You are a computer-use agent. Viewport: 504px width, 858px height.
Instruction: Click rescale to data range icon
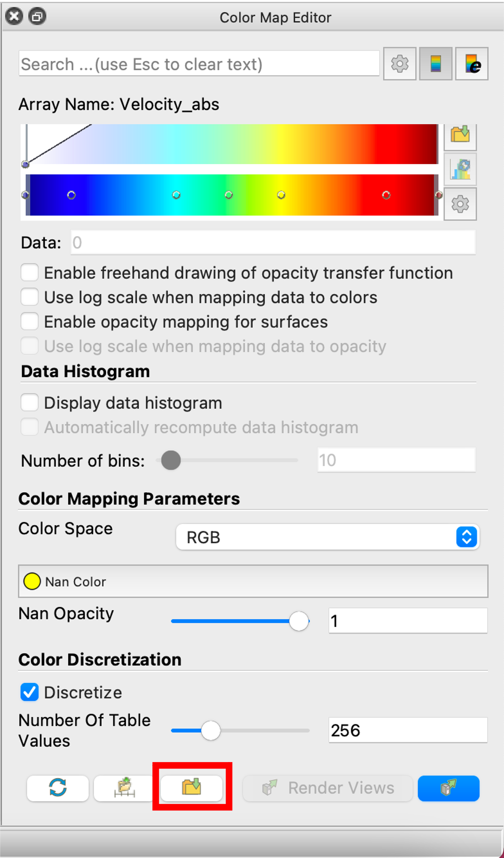pyautogui.click(x=460, y=169)
